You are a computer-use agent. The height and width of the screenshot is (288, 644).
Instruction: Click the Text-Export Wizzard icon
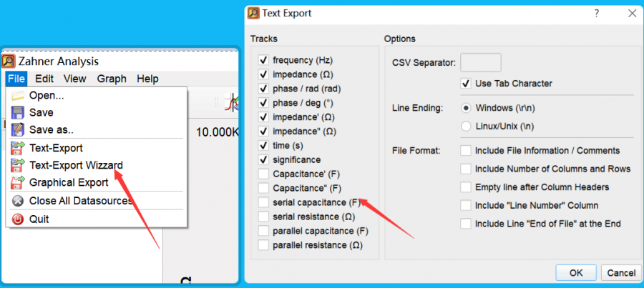[18, 165]
